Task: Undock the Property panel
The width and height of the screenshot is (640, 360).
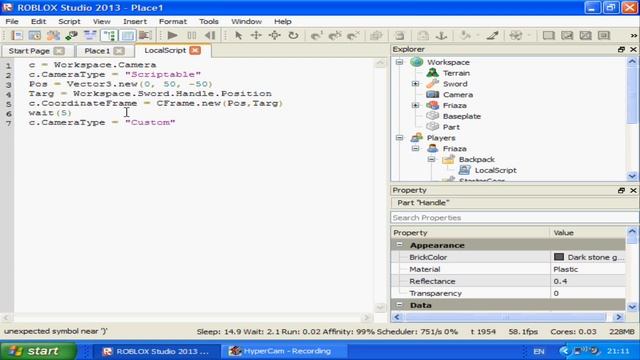Action: tap(621, 190)
